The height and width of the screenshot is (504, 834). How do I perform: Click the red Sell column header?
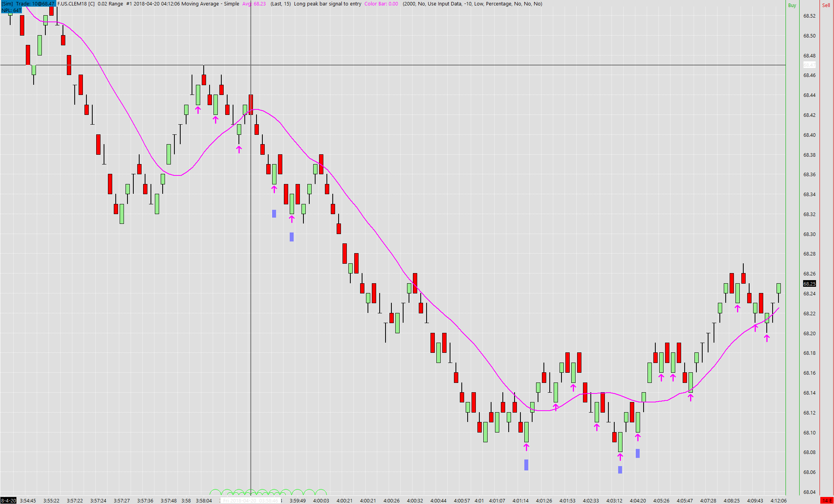[x=826, y=5]
